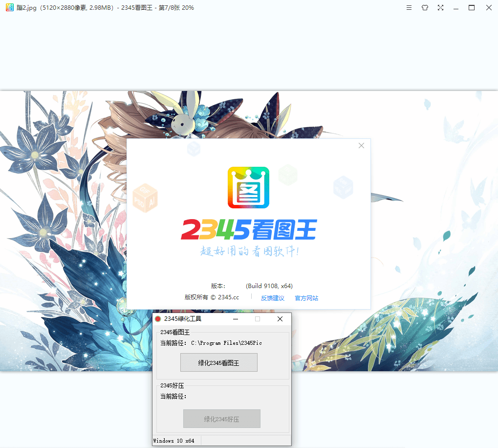Click the red icon of 2345绿化工具 window

158,319
